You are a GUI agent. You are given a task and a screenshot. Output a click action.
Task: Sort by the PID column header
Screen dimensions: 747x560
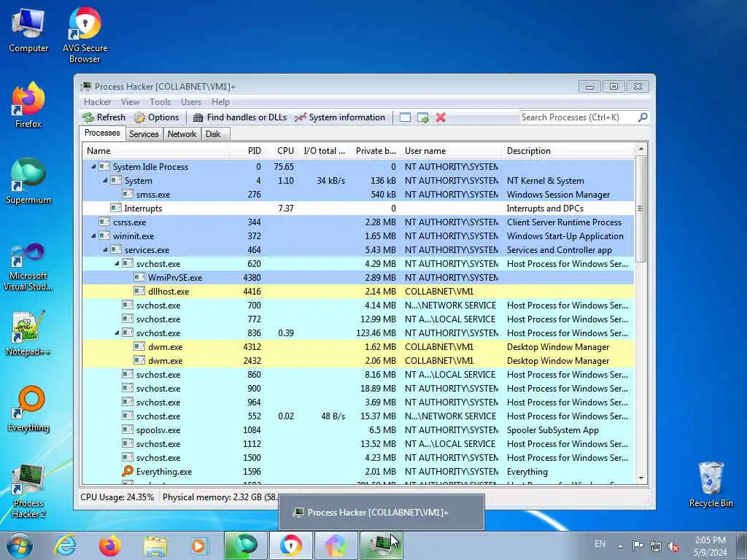pyautogui.click(x=247, y=151)
